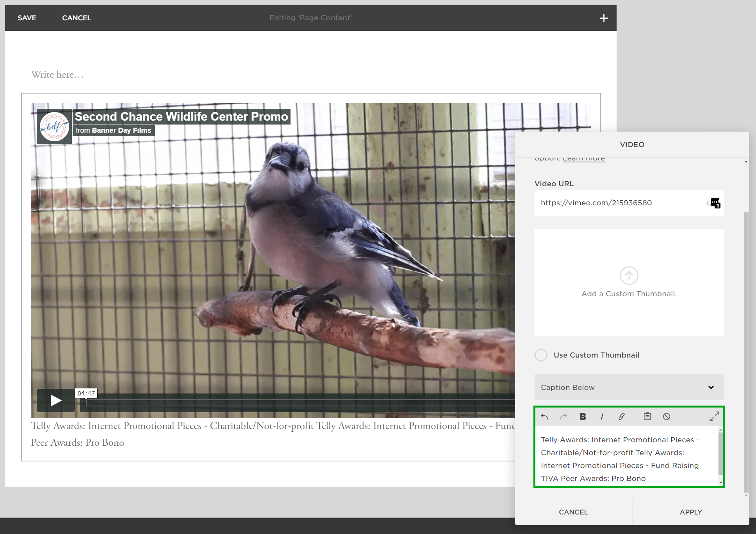The image size is (756, 534).
Task: Click the Banner Day Films logo on video
Action: pos(54,126)
